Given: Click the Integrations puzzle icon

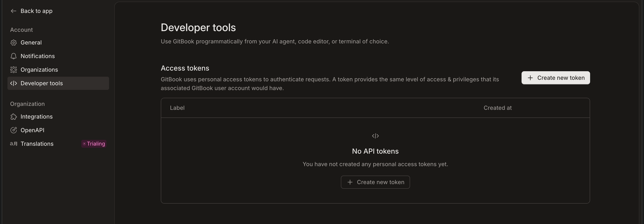Looking at the screenshot, I should point(14,117).
